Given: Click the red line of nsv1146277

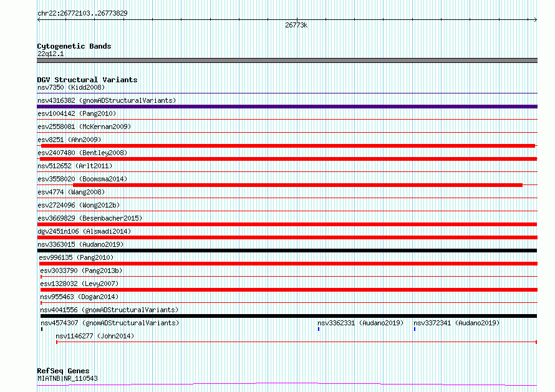Looking at the screenshot, I should (x=297, y=342).
